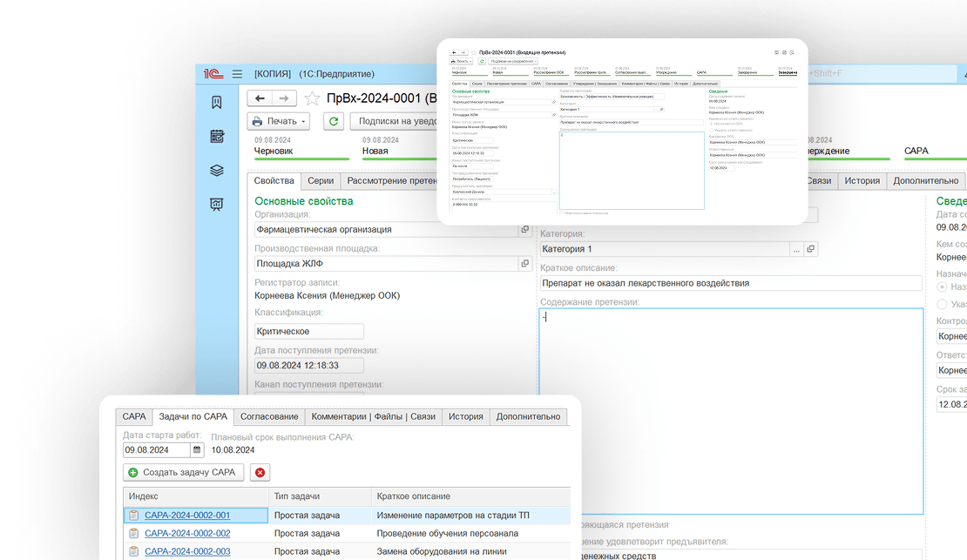Open the bookmark sidebar icon
The width and height of the screenshot is (967, 560).
tap(216, 103)
